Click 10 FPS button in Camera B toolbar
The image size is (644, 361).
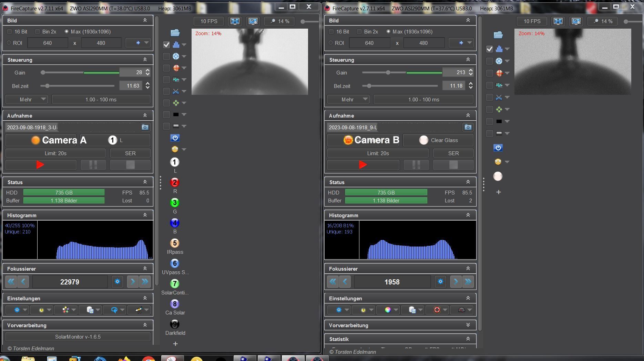(x=532, y=21)
